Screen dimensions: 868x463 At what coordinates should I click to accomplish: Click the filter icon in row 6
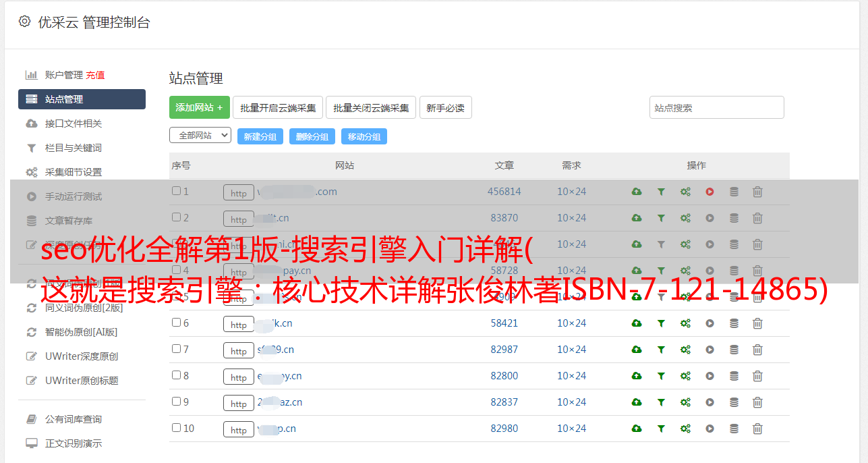[x=661, y=323]
